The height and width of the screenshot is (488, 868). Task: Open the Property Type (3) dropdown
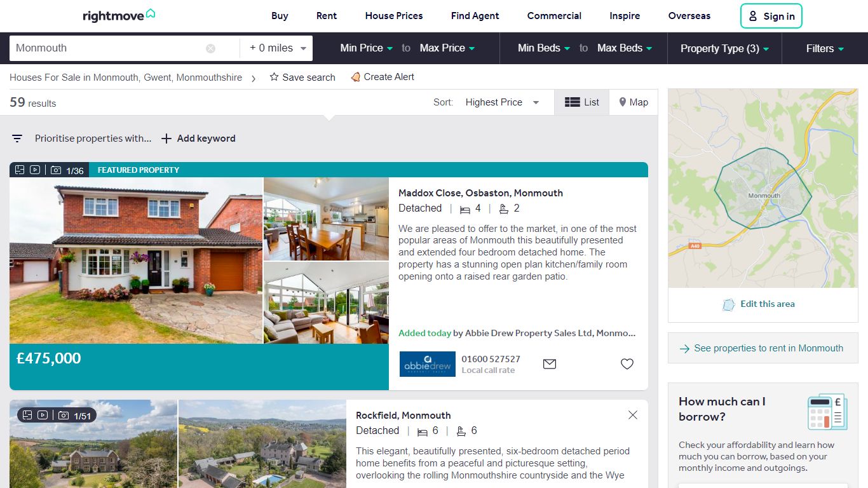pos(724,48)
